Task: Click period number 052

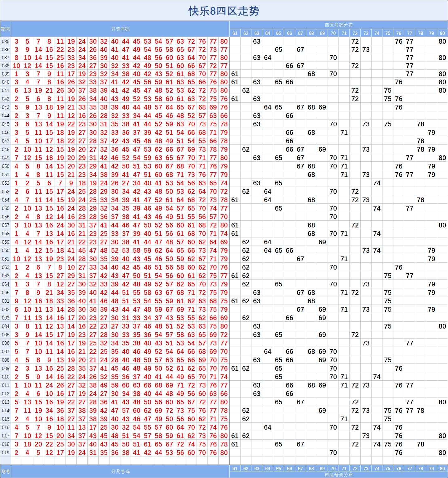Action: pos(6,183)
